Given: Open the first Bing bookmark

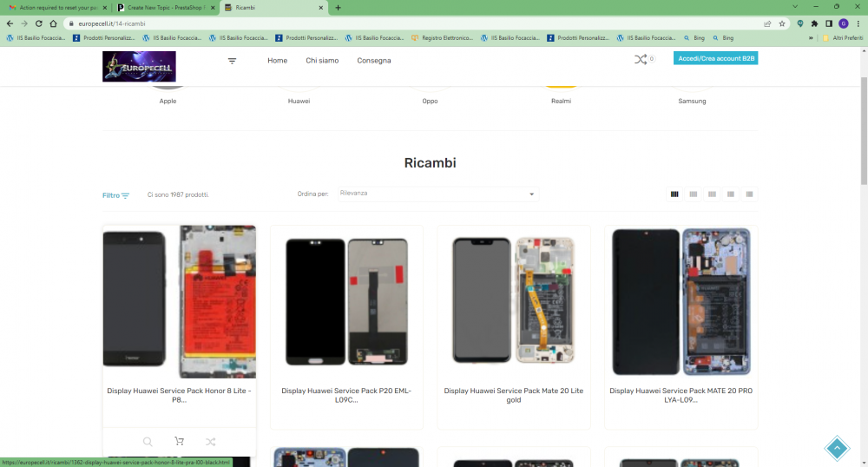Looking at the screenshot, I should pyautogui.click(x=694, y=38).
